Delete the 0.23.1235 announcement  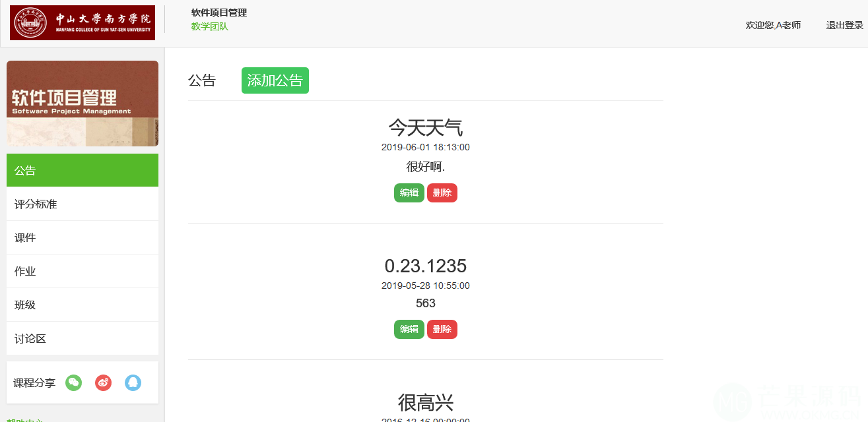point(442,330)
